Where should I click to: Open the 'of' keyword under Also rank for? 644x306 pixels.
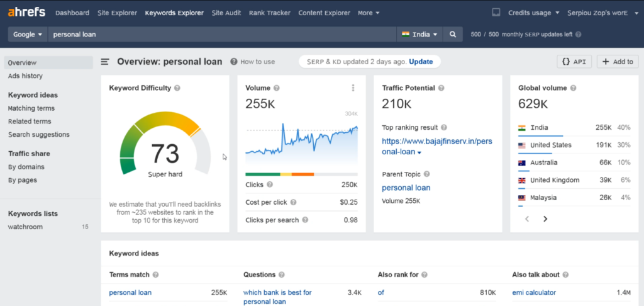pos(380,293)
